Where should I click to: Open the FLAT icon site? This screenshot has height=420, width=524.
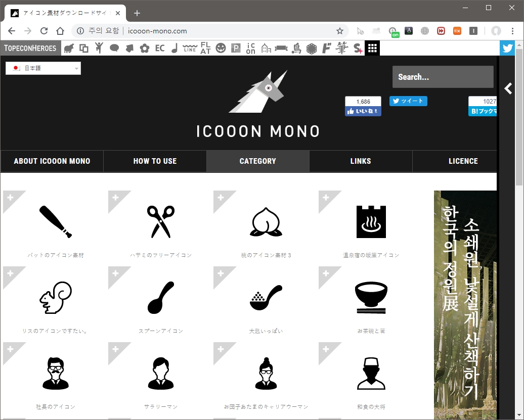coord(205,48)
